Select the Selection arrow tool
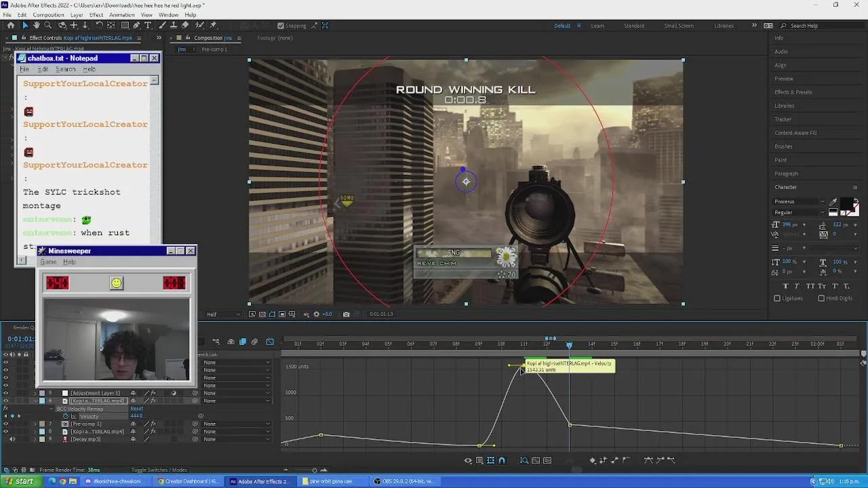868x488 pixels. tap(25, 25)
